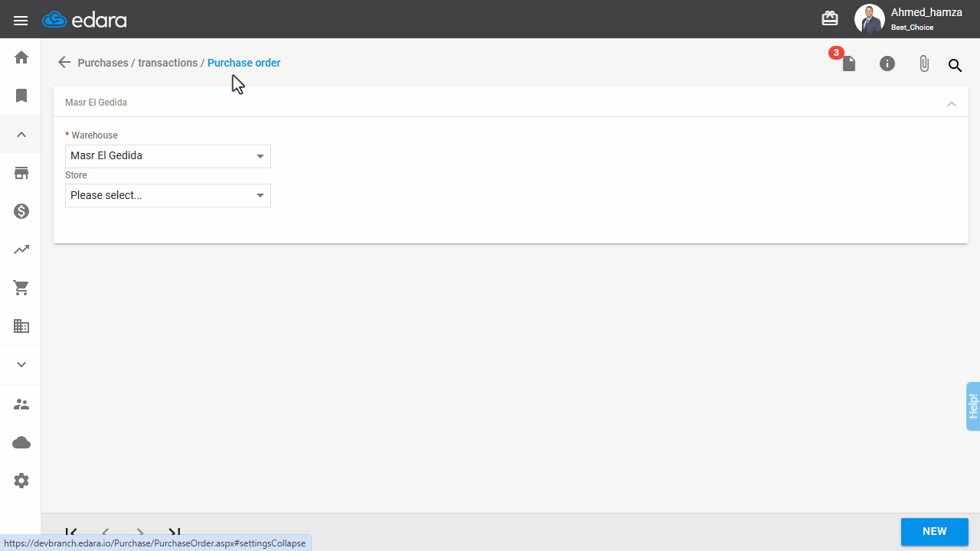
Task: Open the shopping cart module icon
Action: [21, 288]
